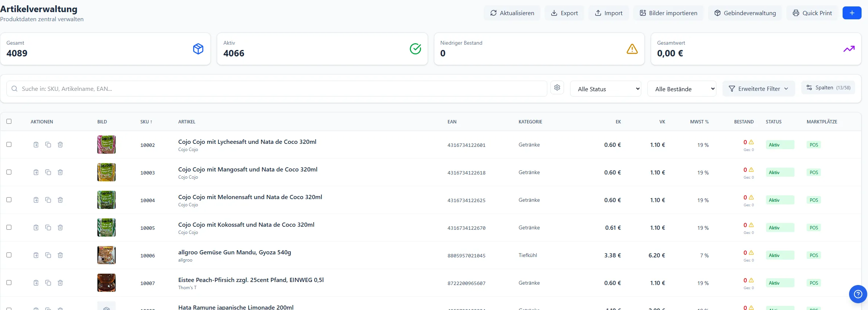Delete article 10002 via trash icon
The height and width of the screenshot is (310, 868).
[60, 145]
